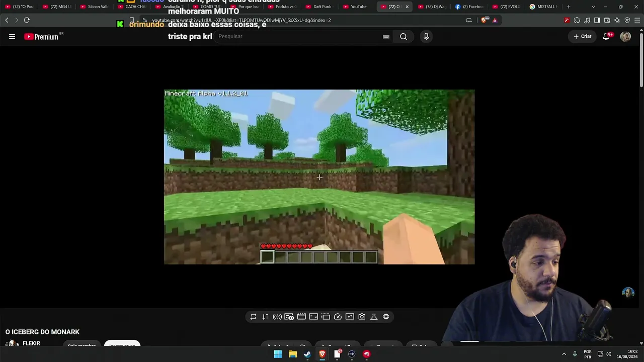Switch to the Facebook tab
This screenshot has width=644, height=362.
469,7
